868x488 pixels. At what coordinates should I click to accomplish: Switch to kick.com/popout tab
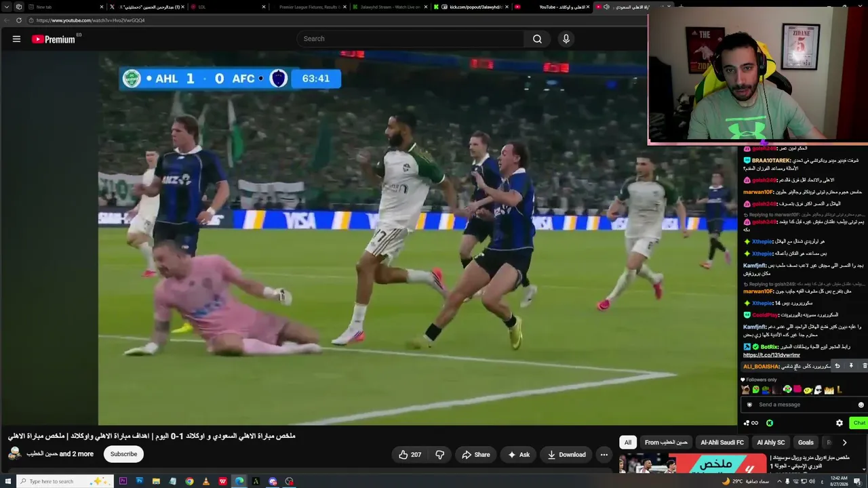(x=471, y=7)
